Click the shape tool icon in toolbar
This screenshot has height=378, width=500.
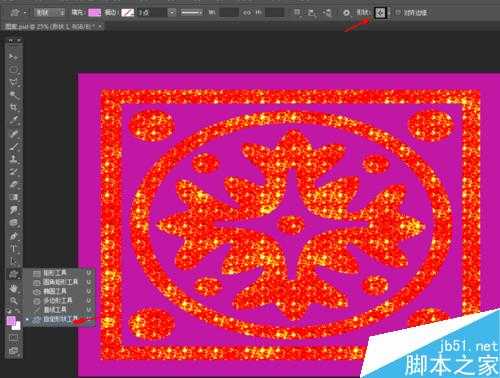click(x=14, y=275)
